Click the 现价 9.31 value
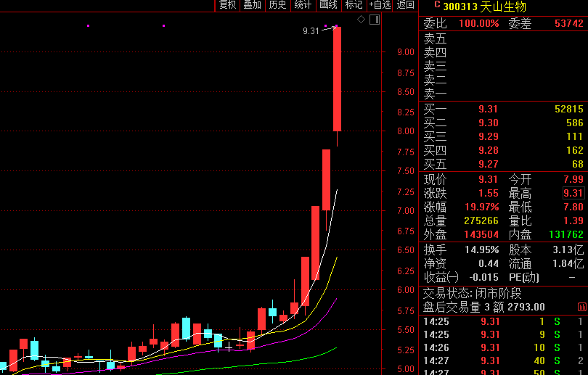Viewport: 588px width, 375px height. (488, 179)
